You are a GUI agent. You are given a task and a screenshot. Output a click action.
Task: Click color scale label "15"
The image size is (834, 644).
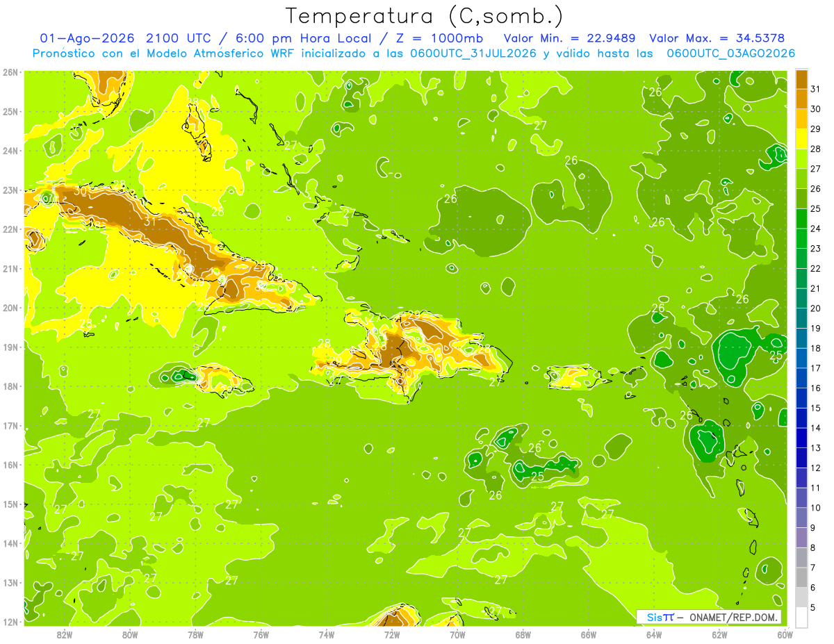[x=816, y=408]
